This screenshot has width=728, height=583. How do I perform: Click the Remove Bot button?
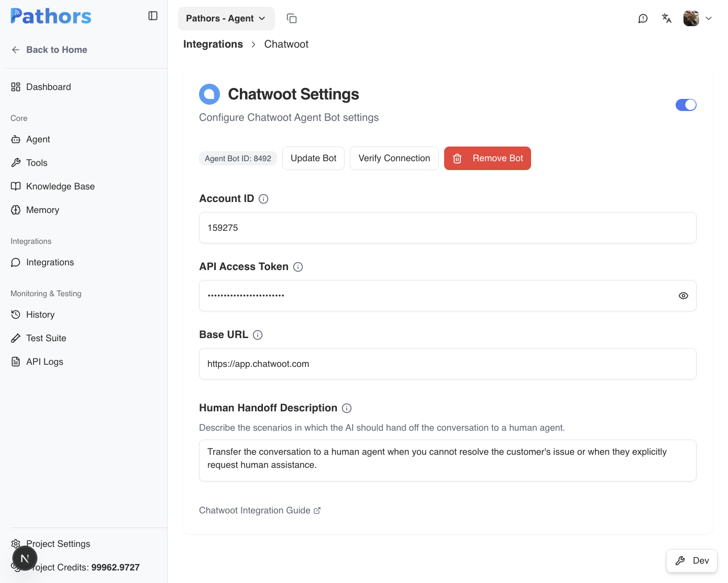488,158
